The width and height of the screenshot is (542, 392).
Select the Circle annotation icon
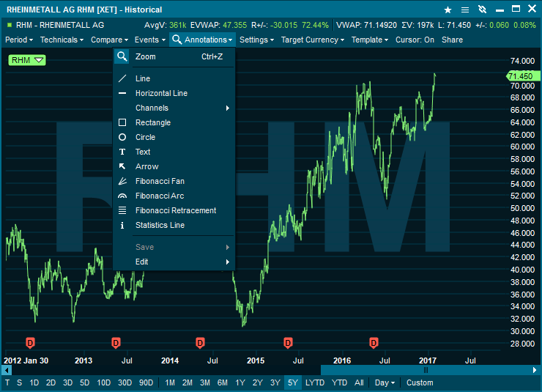point(122,137)
